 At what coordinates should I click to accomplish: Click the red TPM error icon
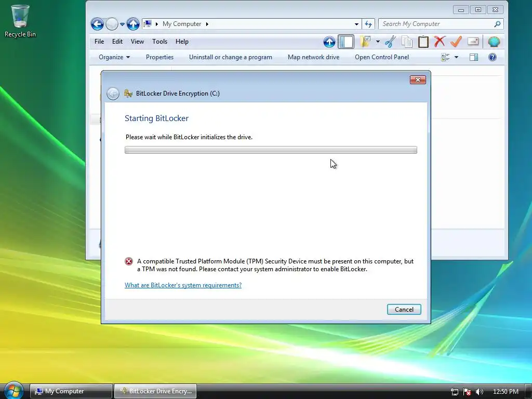[129, 261]
